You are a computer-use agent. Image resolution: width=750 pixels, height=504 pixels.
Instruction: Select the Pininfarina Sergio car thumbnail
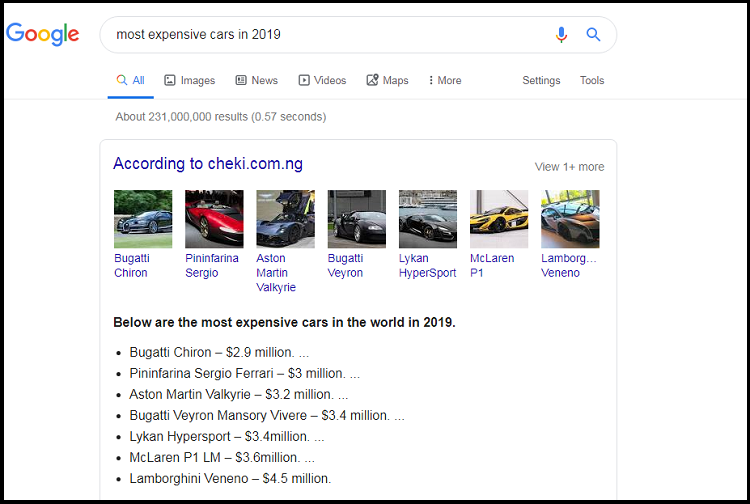[214, 219]
